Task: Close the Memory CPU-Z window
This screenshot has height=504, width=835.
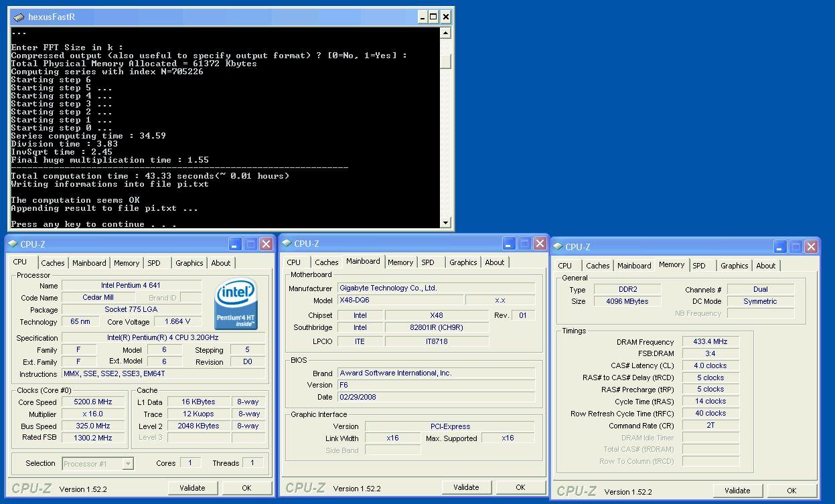Action: (x=811, y=247)
